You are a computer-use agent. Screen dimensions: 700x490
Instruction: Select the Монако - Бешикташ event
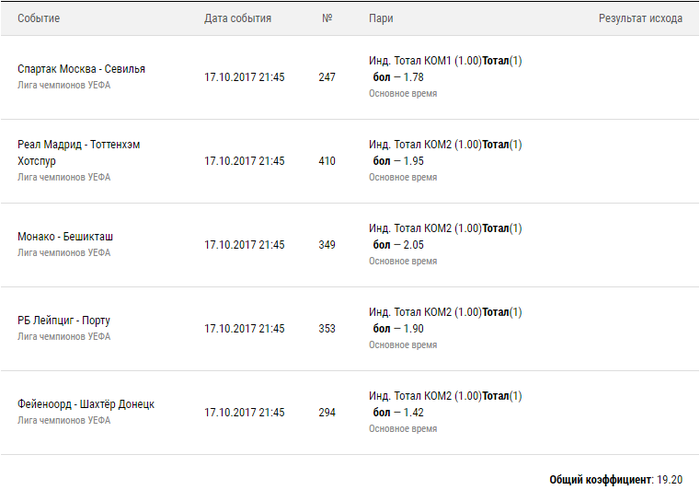click(x=65, y=237)
